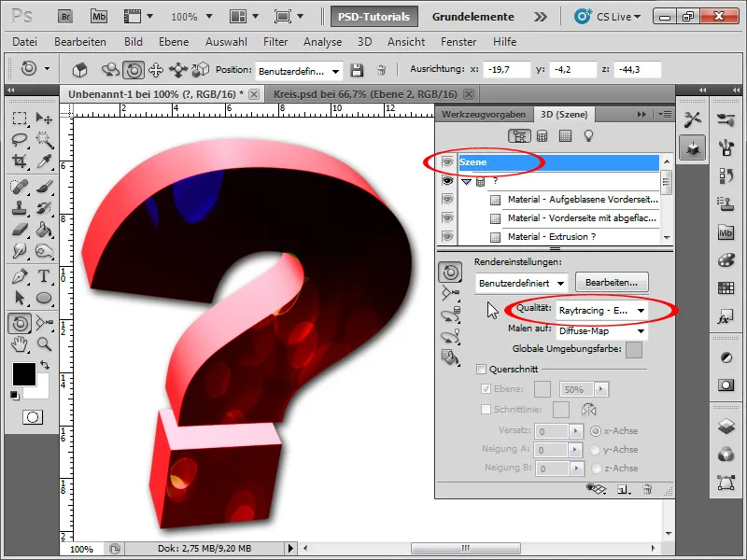
Task: Toggle Quick Mask mode
Action: click(33, 417)
